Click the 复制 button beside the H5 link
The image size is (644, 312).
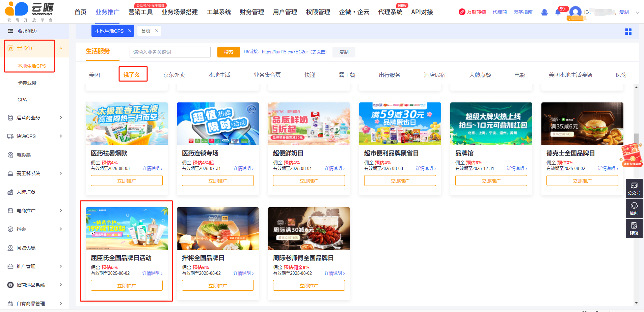[x=344, y=52]
